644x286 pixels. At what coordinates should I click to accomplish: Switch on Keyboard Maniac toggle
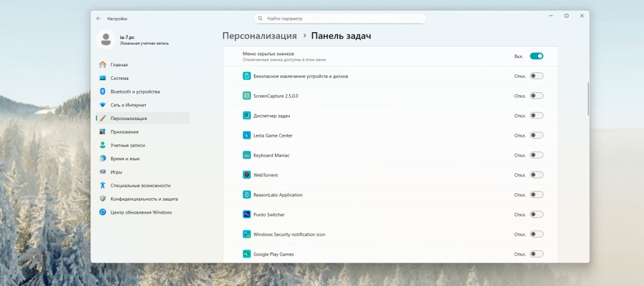(536, 155)
